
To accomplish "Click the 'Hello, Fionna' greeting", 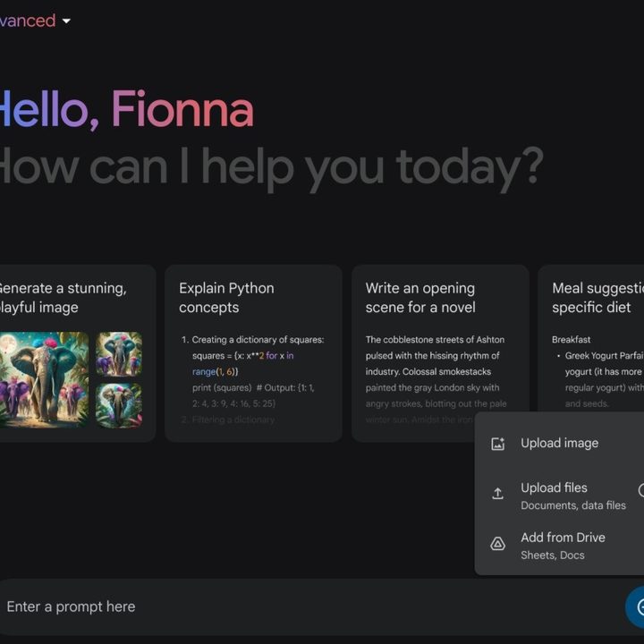I will [125, 110].
